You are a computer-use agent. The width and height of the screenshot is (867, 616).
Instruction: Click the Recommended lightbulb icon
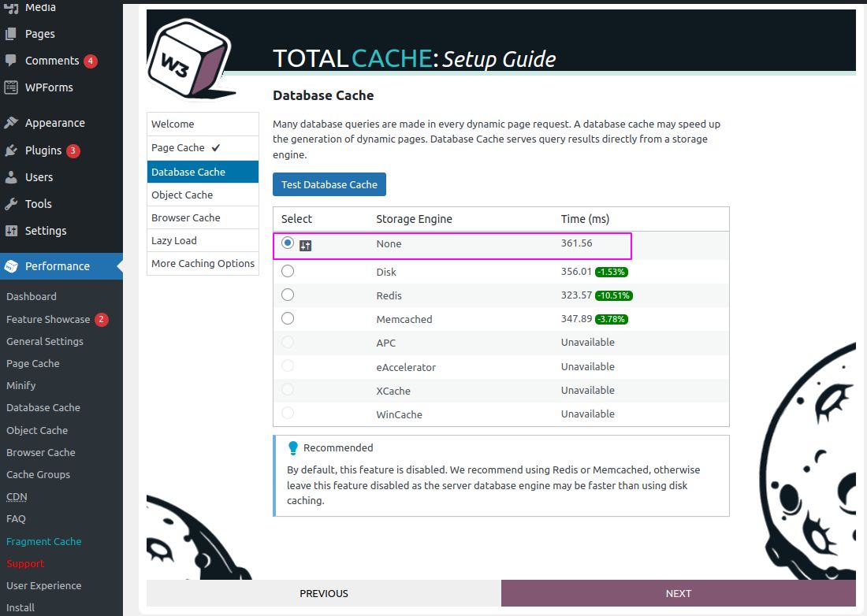[x=293, y=448]
